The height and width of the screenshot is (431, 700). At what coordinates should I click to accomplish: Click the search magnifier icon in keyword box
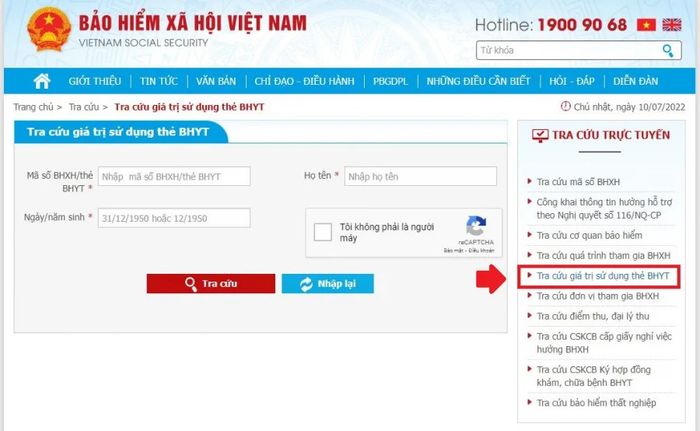coord(668,50)
